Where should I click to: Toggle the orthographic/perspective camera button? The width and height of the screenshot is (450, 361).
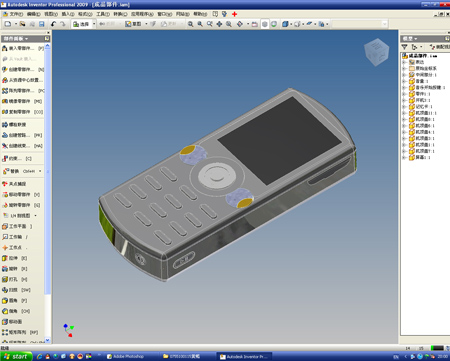[x=297, y=24]
